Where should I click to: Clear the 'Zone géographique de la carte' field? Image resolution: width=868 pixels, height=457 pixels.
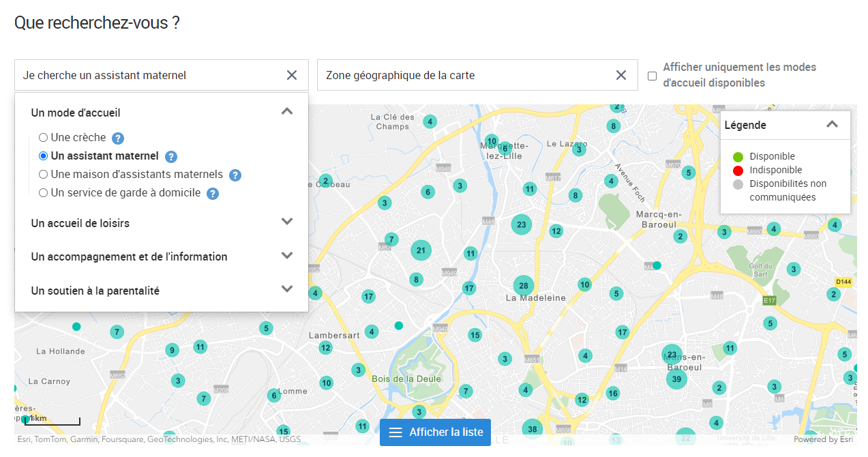pos(621,75)
